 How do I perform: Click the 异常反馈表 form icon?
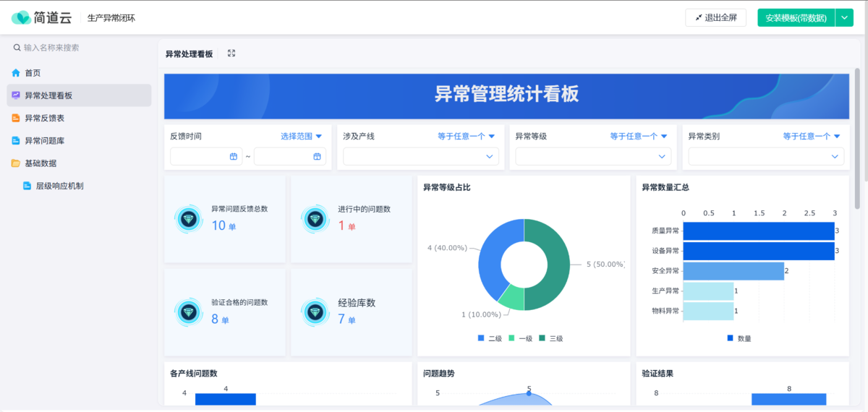click(x=16, y=118)
